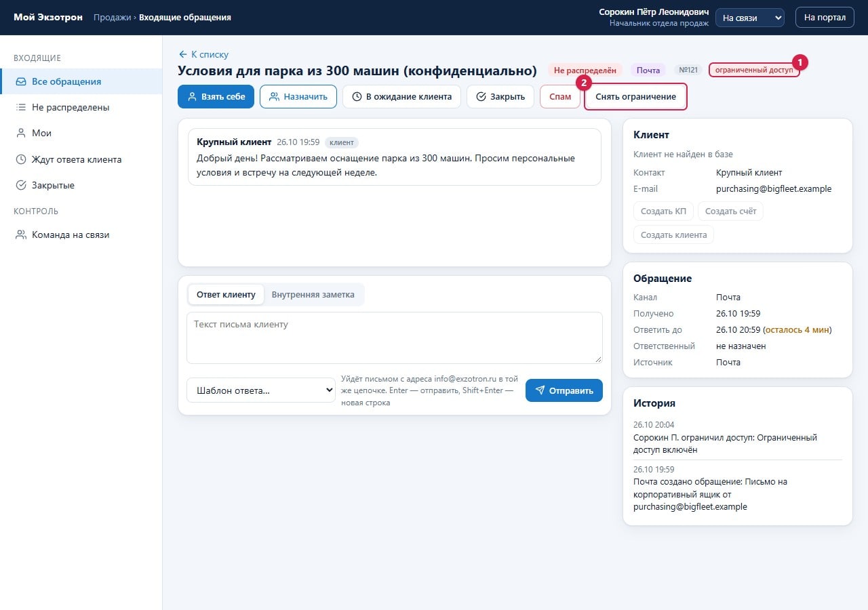The image size is (868, 610).
Task: Click the list icon beside Не распределены
Action: pos(21,107)
